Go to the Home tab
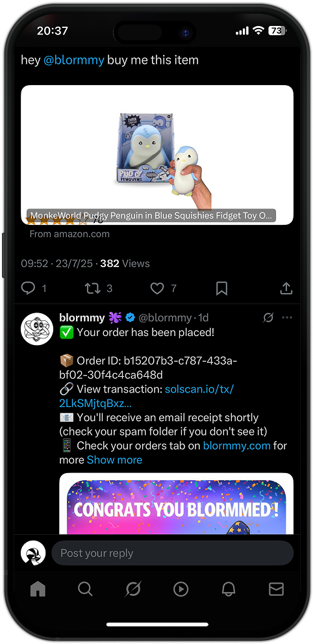The height and width of the screenshot is (644, 313). pos(38,589)
